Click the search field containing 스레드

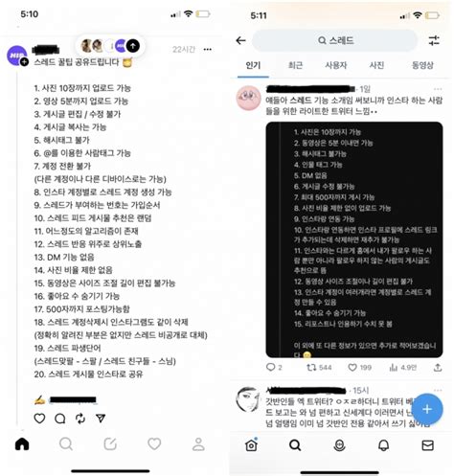335,40
